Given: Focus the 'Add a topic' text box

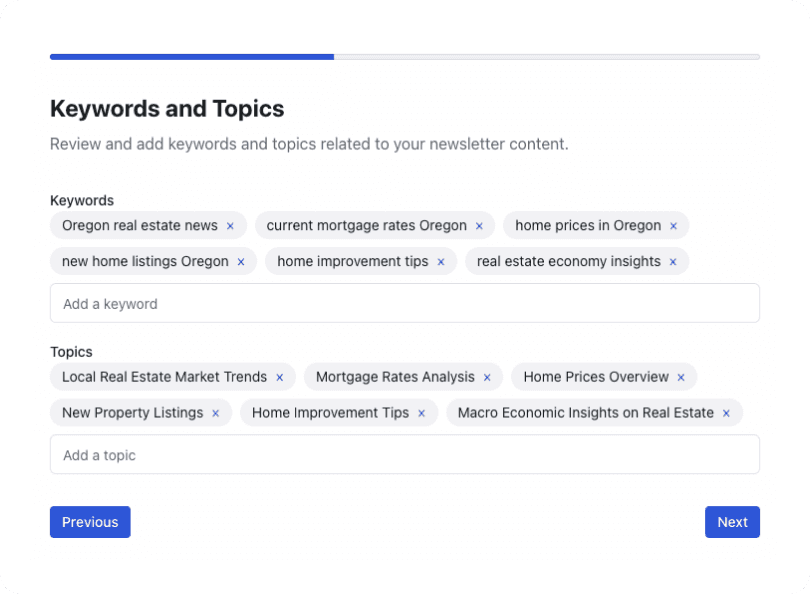Looking at the screenshot, I should pos(404,455).
